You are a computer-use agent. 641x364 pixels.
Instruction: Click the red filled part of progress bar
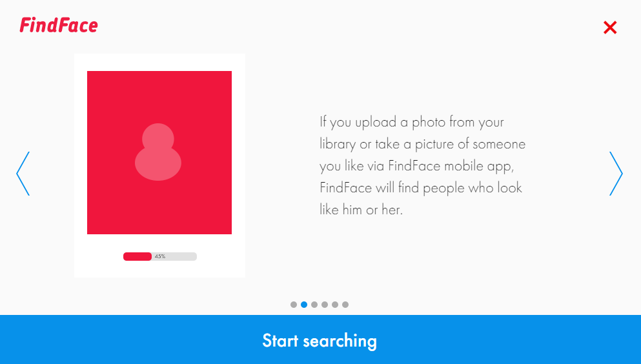point(137,257)
